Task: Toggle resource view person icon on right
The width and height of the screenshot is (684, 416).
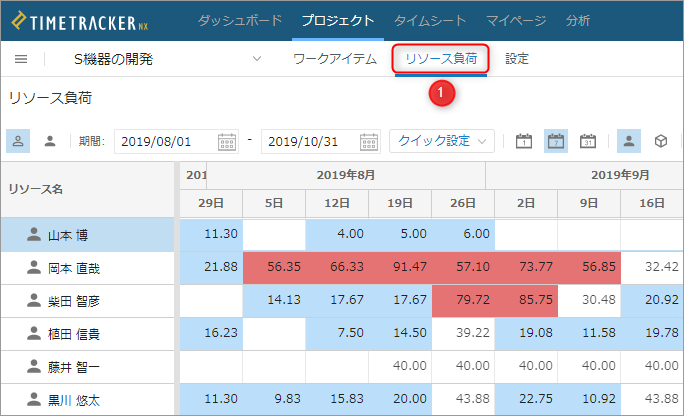Action: coord(629,141)
